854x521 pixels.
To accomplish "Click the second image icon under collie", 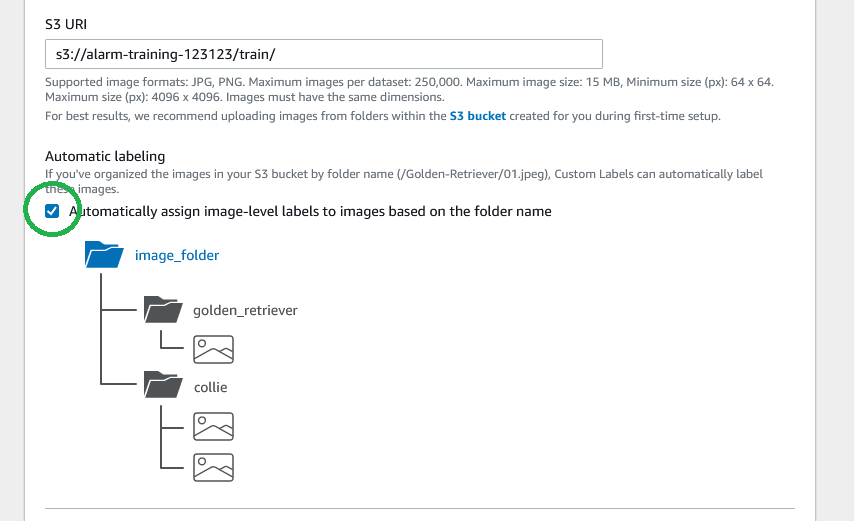I will (214, 467).
